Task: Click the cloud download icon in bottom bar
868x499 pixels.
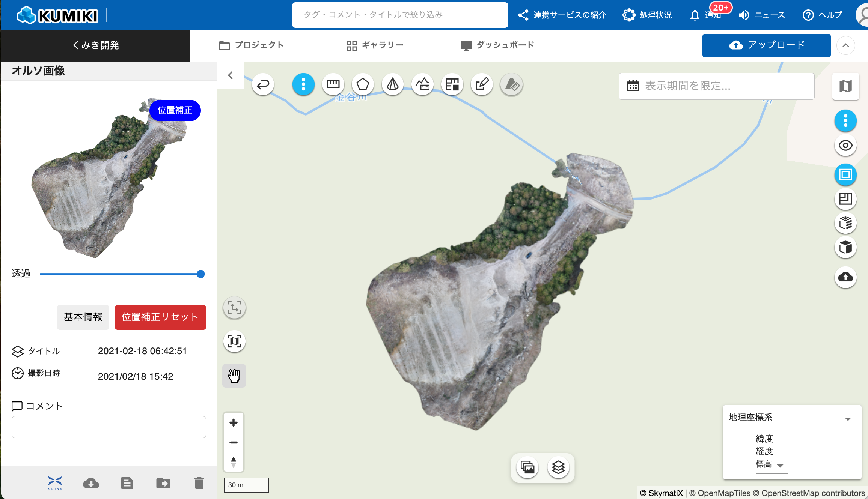Action: click(x=91, y=483)
